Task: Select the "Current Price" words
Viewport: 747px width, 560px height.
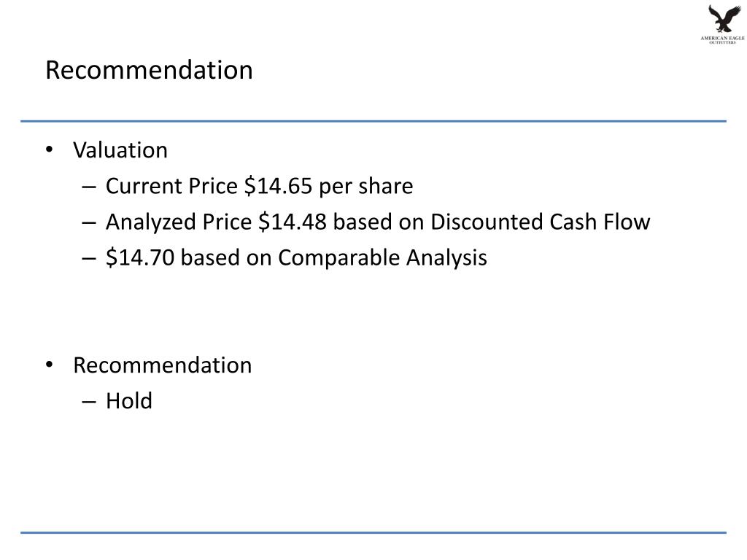Action: click(x=172, y=187)
